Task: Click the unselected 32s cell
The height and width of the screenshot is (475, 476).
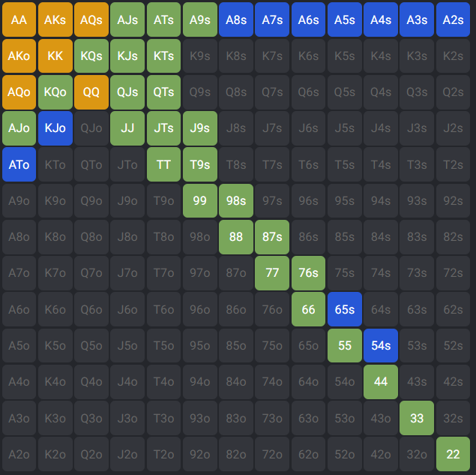Action: click(x=453, y=418)
